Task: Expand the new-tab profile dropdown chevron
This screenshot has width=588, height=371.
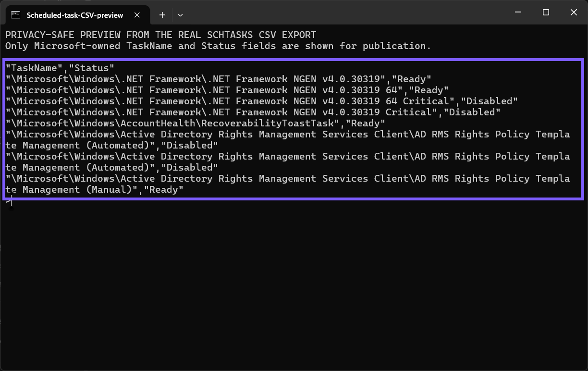Action: tap(180, 15)
